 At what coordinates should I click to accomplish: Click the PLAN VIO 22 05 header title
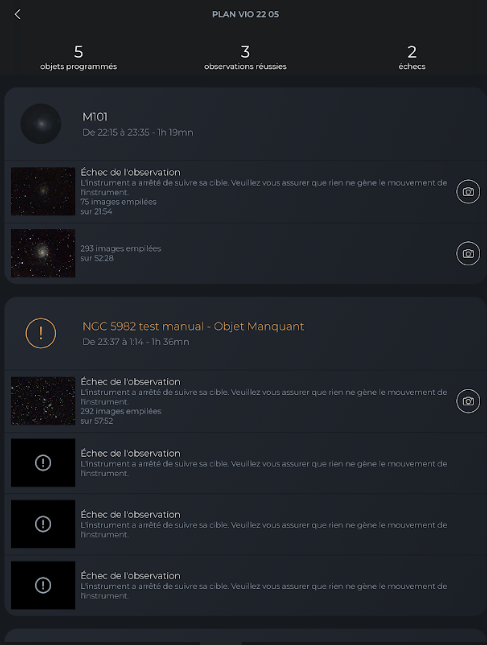point(246,14)
